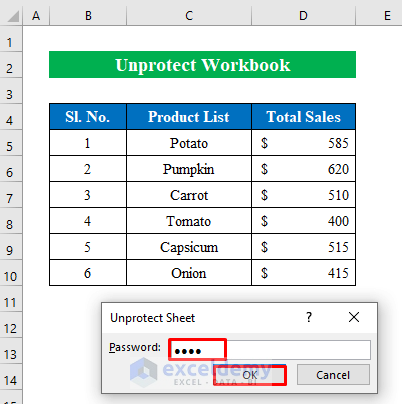Click the Onion sales cell 415

[303, 273]
